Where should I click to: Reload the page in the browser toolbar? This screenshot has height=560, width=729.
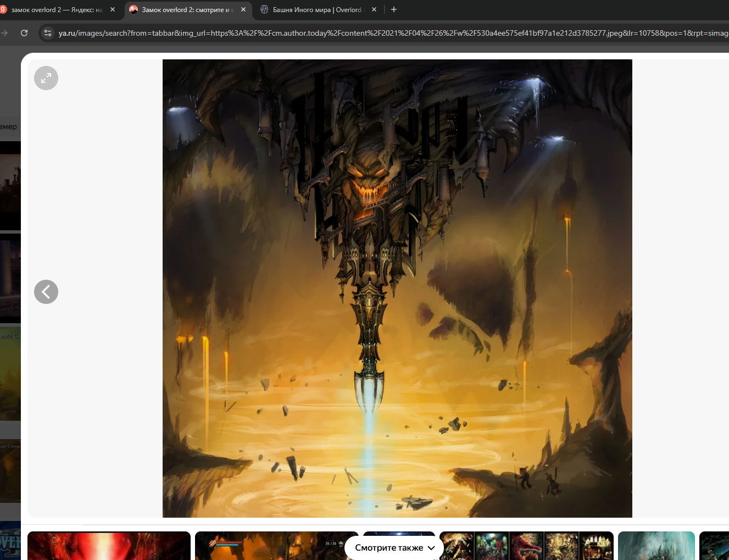coord(24,33)
